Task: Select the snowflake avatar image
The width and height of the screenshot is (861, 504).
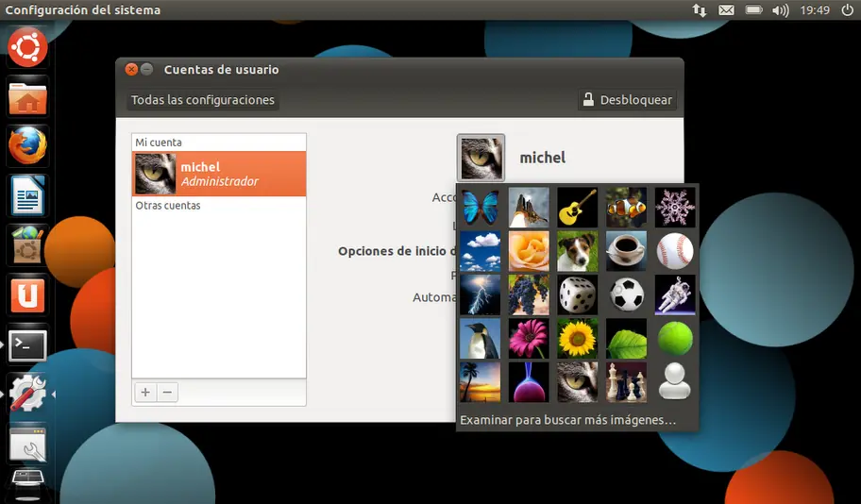Action: pos(675,208)
